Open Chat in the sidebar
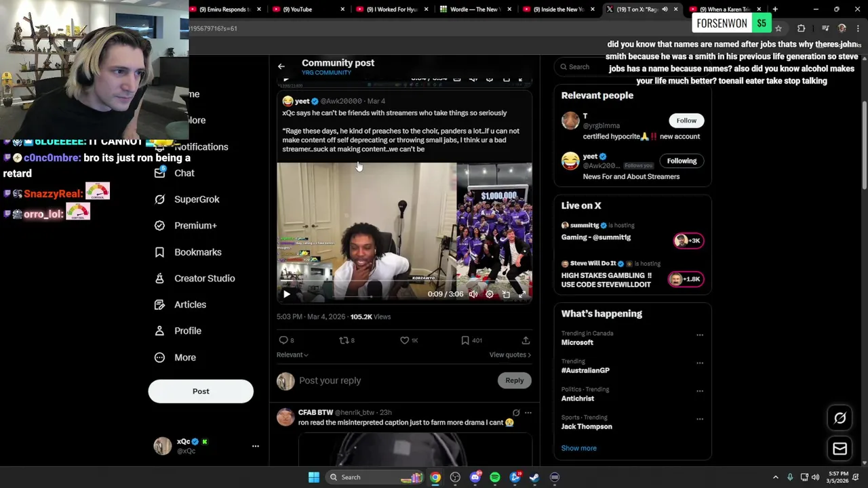Screen dimensions: 868x488 tap(175, 173)
